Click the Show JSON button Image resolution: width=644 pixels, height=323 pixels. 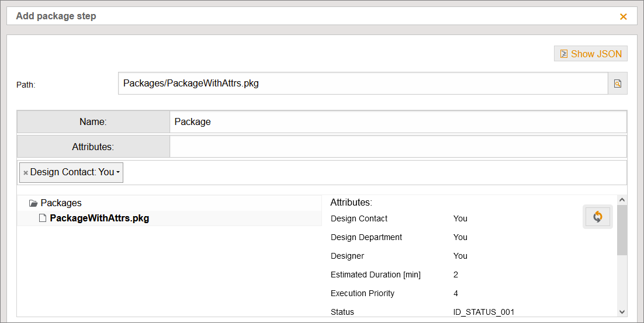click(591, 54)
